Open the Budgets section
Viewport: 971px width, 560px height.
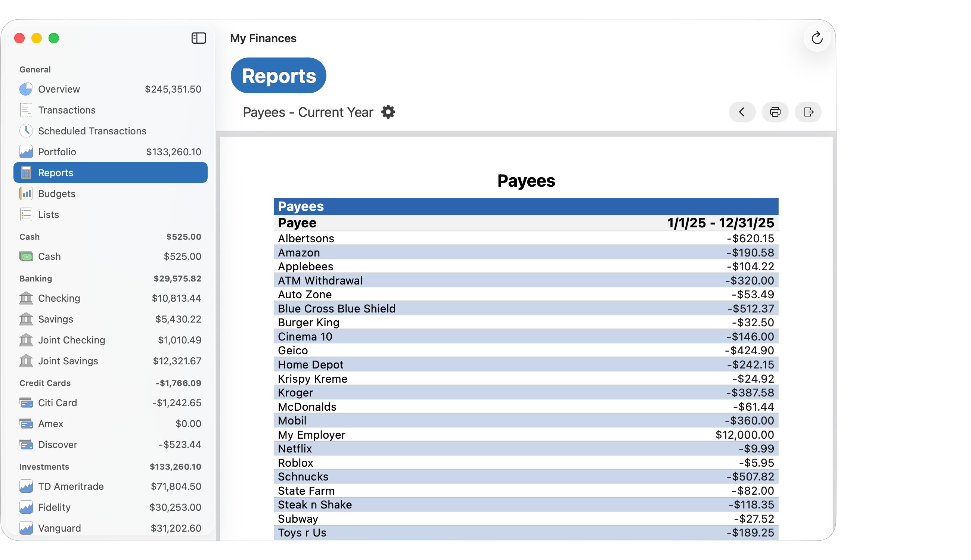pos(57,193)
